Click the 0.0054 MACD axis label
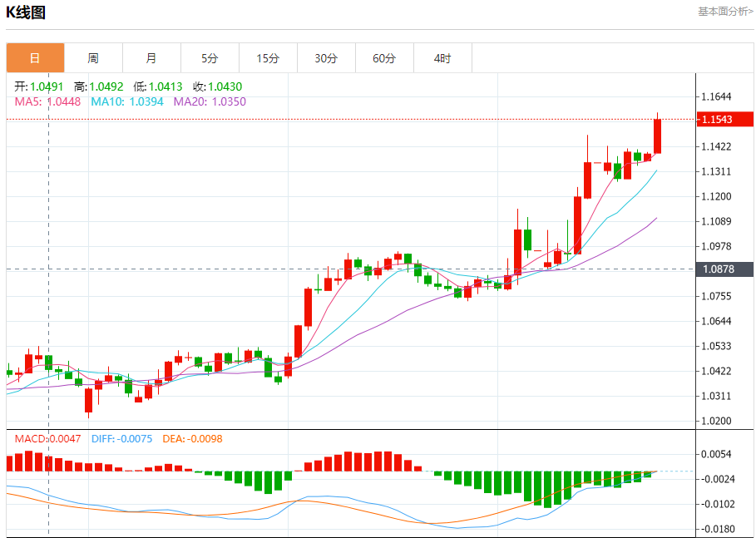This screenshot has width=756, height=538. 717,454
